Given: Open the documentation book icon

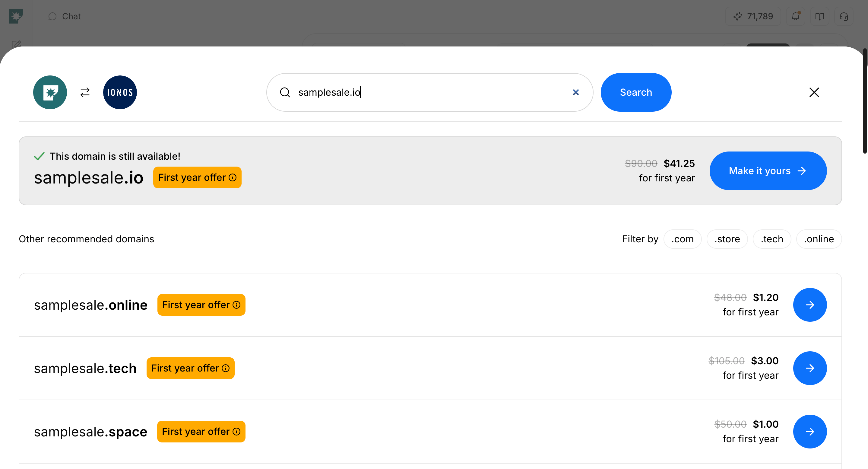Looking at the screenshot, I should (819, 16).
